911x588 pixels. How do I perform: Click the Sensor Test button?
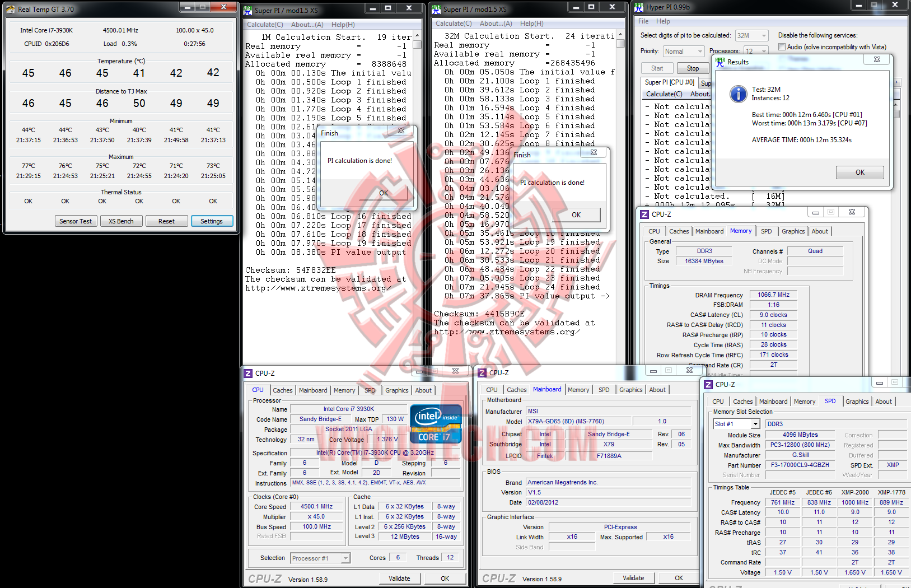pyautogui.click(x=76, y=221)
